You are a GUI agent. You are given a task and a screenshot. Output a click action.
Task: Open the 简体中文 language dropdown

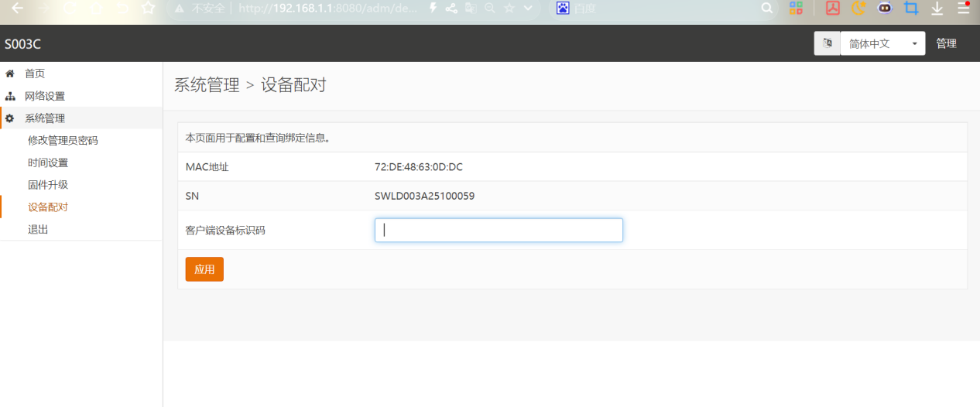(x=882, y=43)
